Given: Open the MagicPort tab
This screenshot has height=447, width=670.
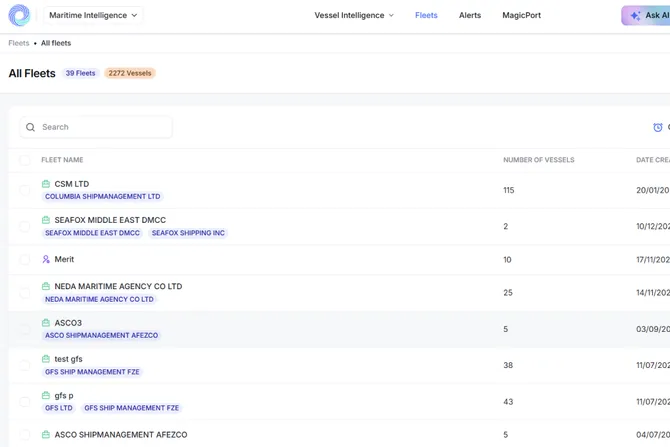Looking at the screenshot, I should coord(521,16).
